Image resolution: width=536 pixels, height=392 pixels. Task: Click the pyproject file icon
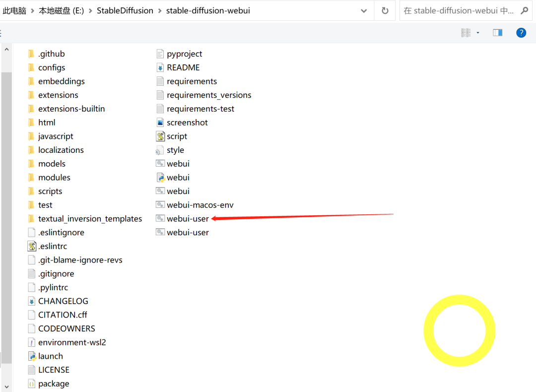tap(160, 54)
